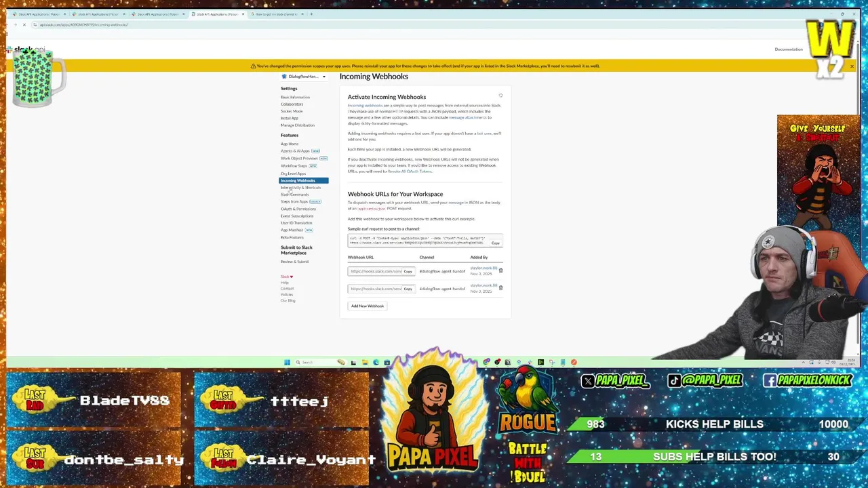Open the Policies footer link
Viewport: 868px width, 488px height.
click(287, 295)
